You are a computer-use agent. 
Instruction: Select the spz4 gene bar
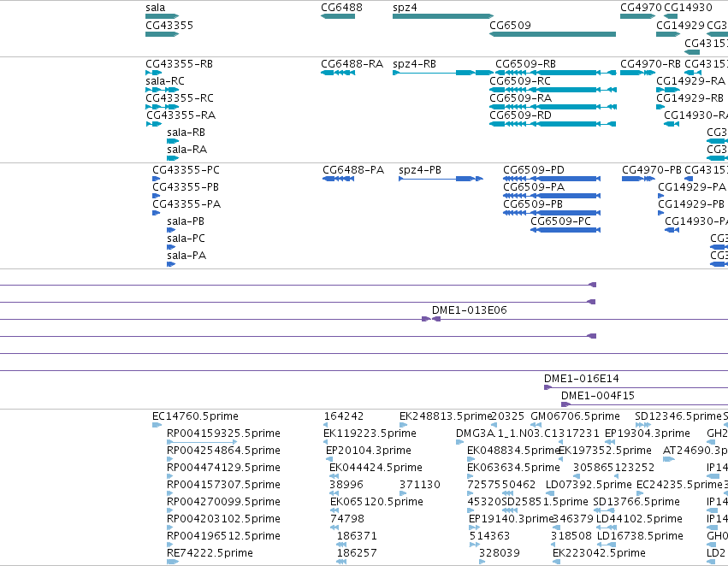click(443, 16)
